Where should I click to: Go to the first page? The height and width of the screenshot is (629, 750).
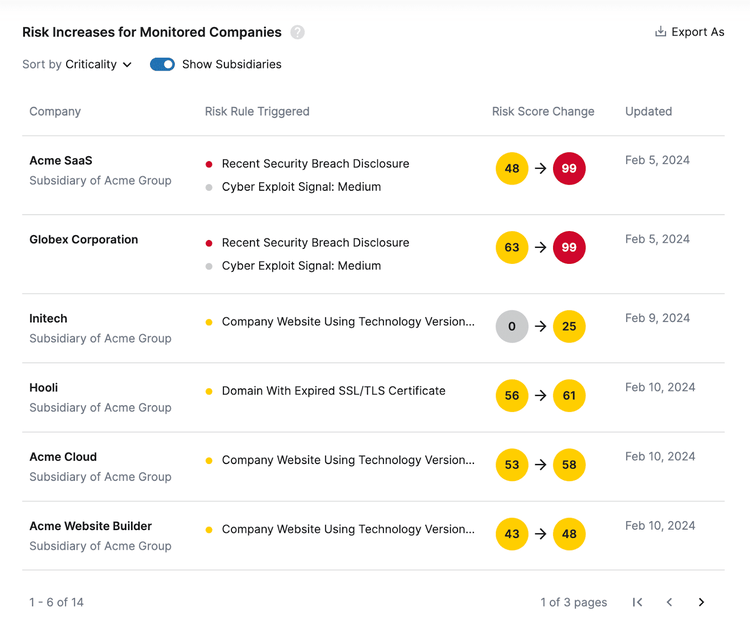[x=637, y=602]
